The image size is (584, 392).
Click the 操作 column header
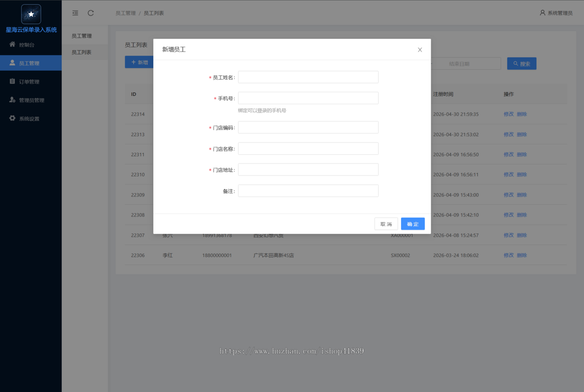[509, 94]
